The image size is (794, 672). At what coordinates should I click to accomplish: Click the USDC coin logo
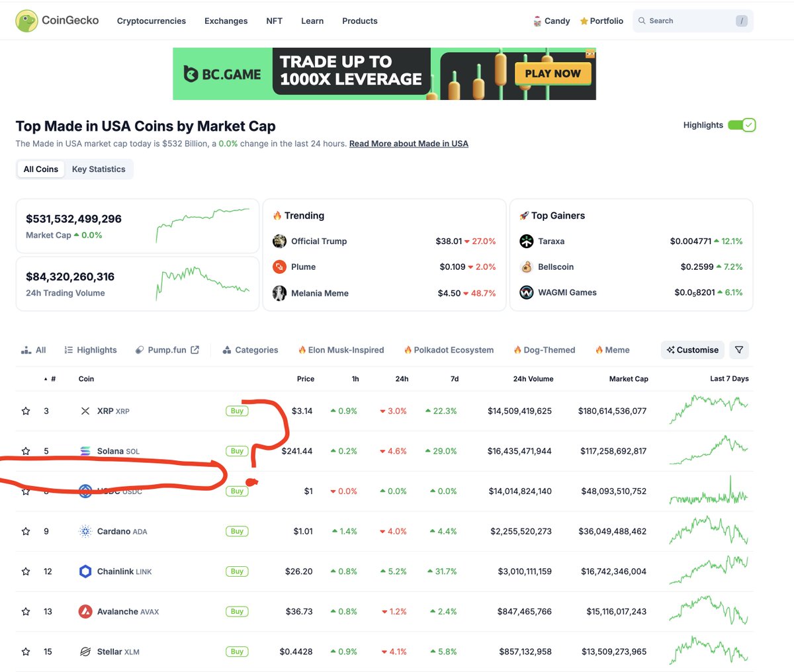[85, 491]
